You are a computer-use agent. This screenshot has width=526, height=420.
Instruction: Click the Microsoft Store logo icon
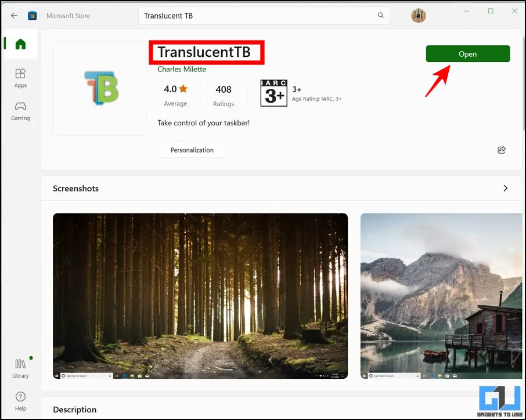click(x=32, y=16)
